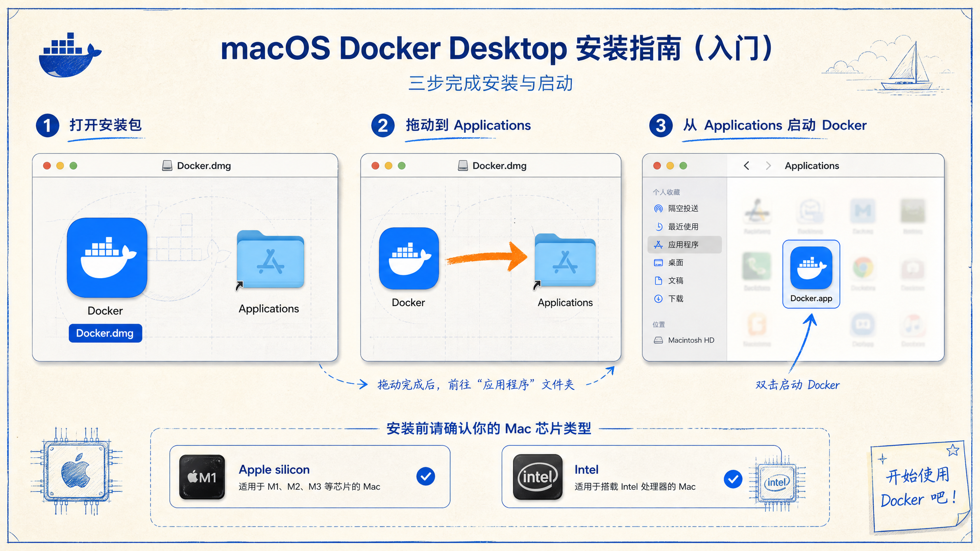Image resolution: width=980 pixels, height=551 pixels.
Task: Select 下载 in Finder sidebar
Action: coord(685,299)
